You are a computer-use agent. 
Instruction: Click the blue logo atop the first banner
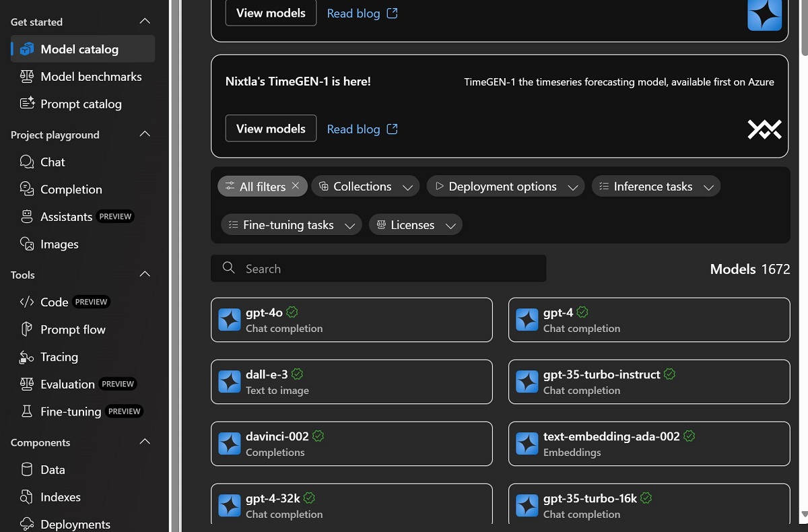764,15
